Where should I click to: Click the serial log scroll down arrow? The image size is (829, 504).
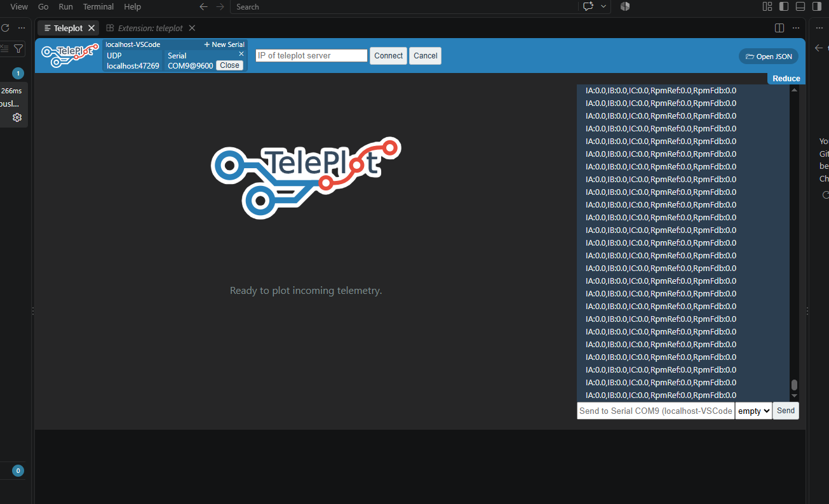pyautogui.click(x=794, y=396)
